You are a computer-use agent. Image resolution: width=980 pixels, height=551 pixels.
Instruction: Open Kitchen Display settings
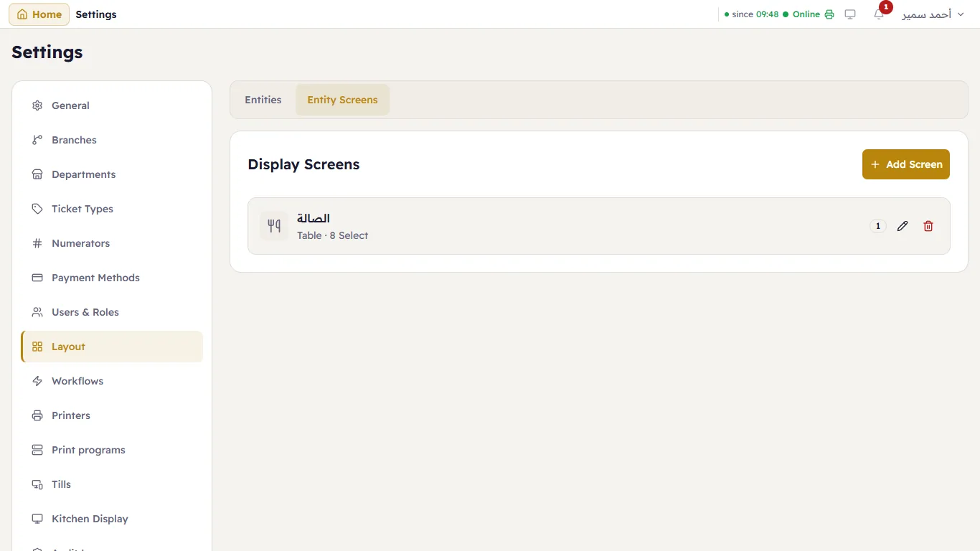coord(112,519)
